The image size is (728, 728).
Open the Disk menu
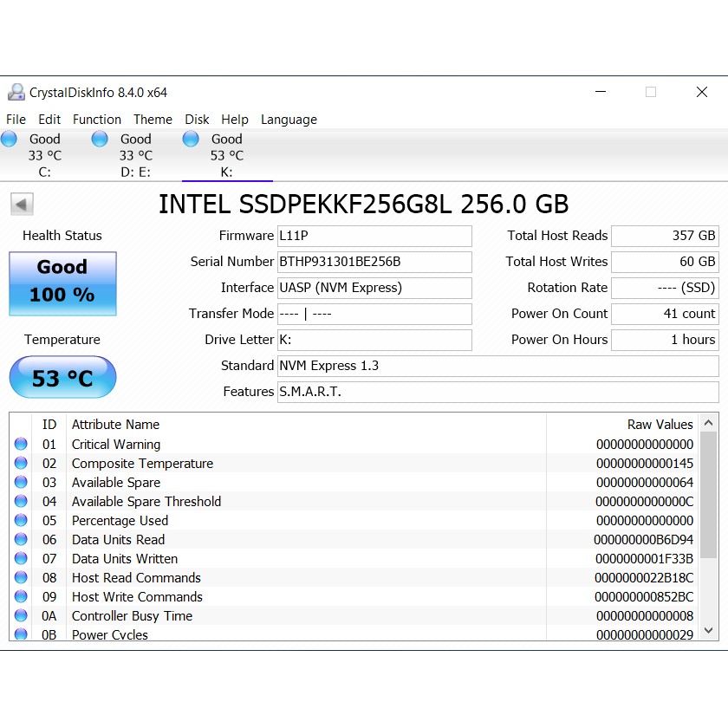pos(197,120)
